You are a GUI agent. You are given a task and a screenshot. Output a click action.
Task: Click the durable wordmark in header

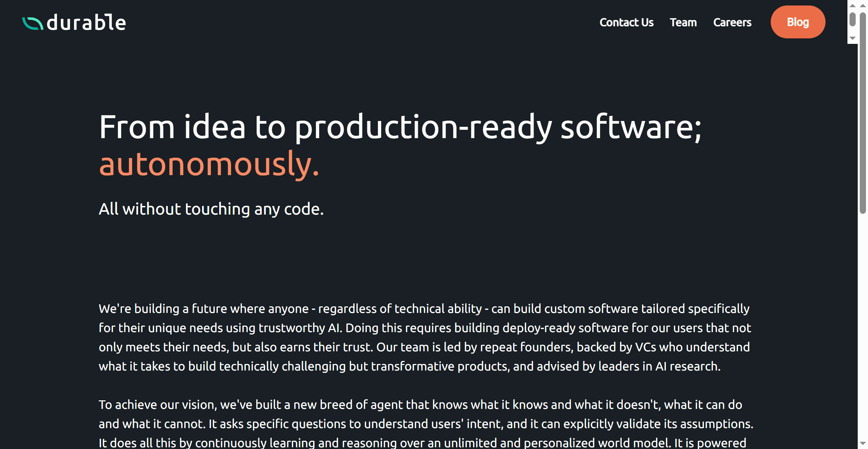[x=86, y=23]
